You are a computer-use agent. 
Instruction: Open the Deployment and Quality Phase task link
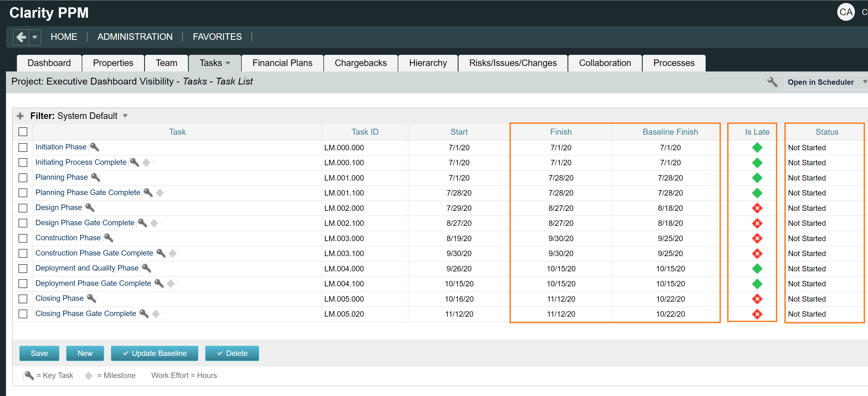[x=87, y=268]
